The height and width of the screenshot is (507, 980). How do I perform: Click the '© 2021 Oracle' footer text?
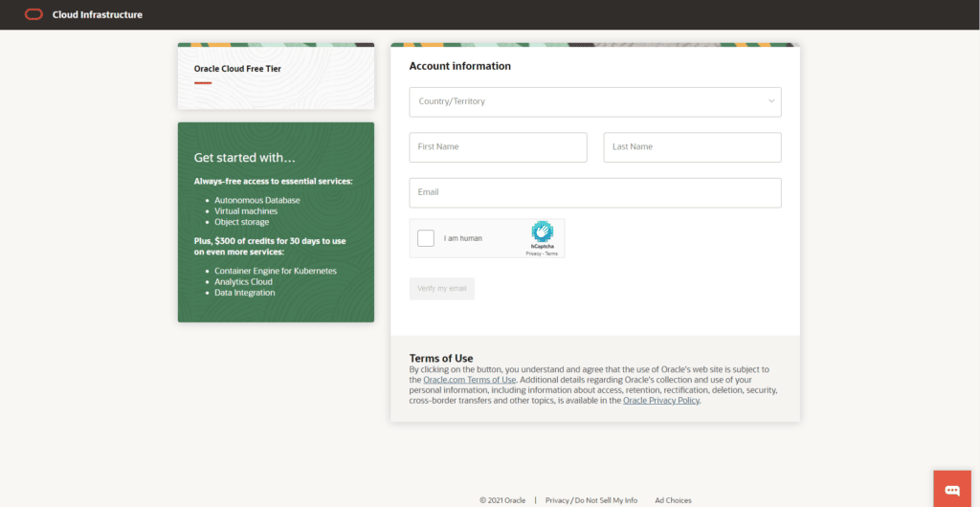[502, 500]
